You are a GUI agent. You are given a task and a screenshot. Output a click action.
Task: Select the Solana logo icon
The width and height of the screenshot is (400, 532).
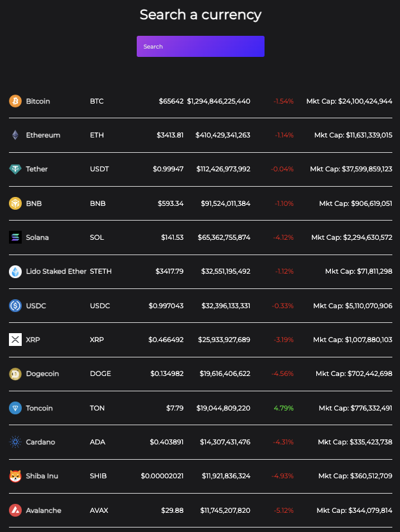click(15, 237)
